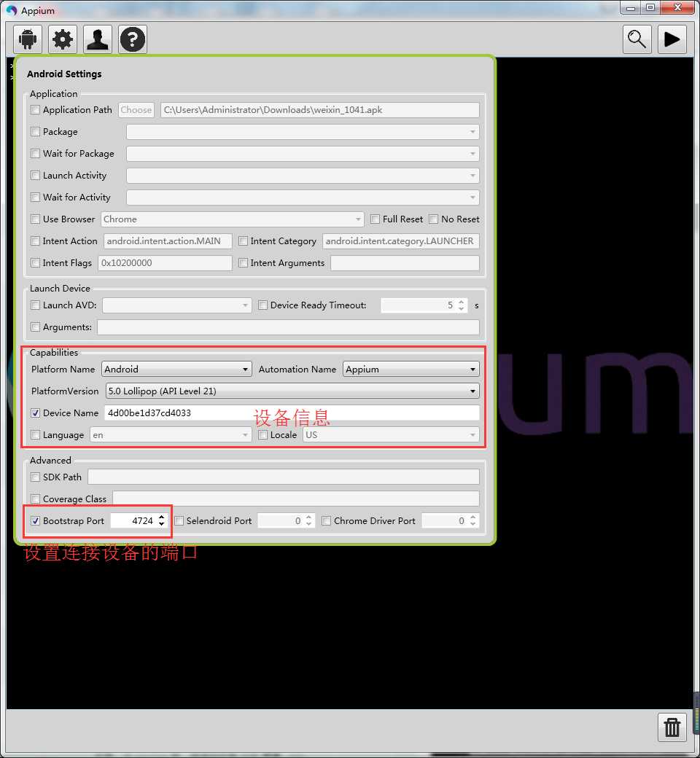Click the Intent Flags field 0x10200000
The width and height of the screenshot is (700, 758).
165,263
